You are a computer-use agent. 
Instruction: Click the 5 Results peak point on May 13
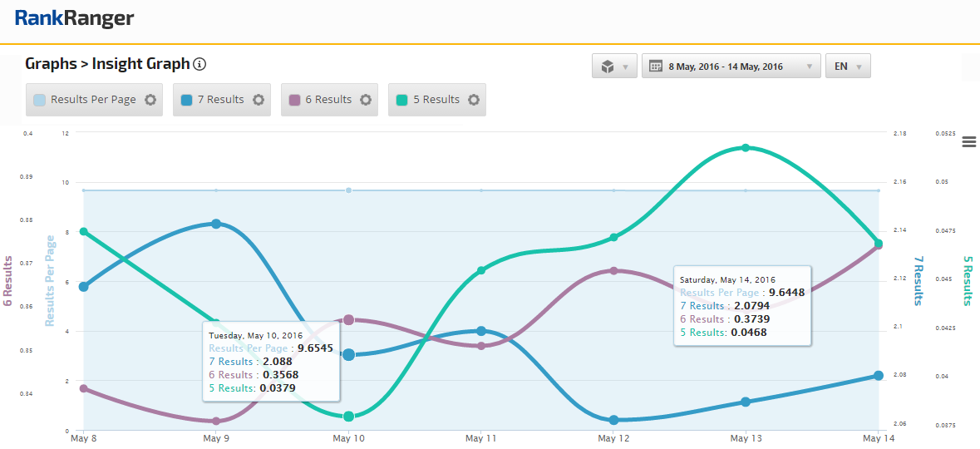point(745,148)
